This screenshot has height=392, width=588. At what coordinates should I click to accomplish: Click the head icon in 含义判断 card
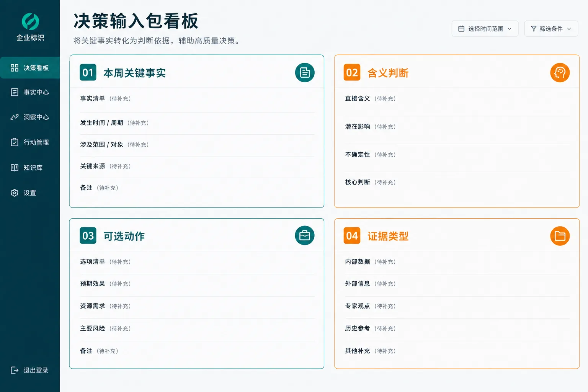coord(560,72)
